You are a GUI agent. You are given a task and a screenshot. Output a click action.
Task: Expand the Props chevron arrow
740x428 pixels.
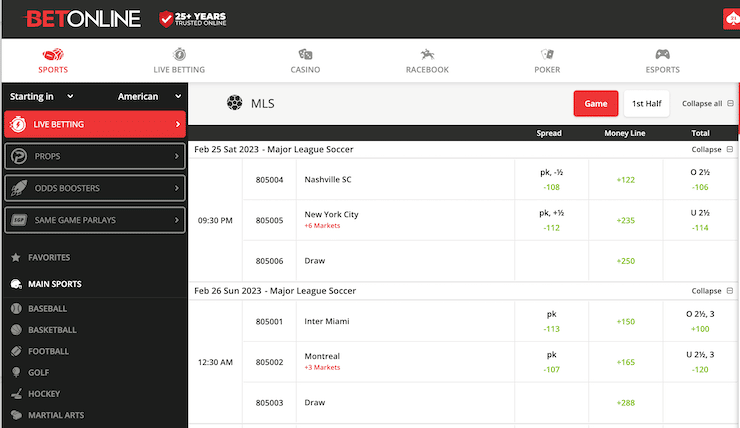tap(177, 156)
